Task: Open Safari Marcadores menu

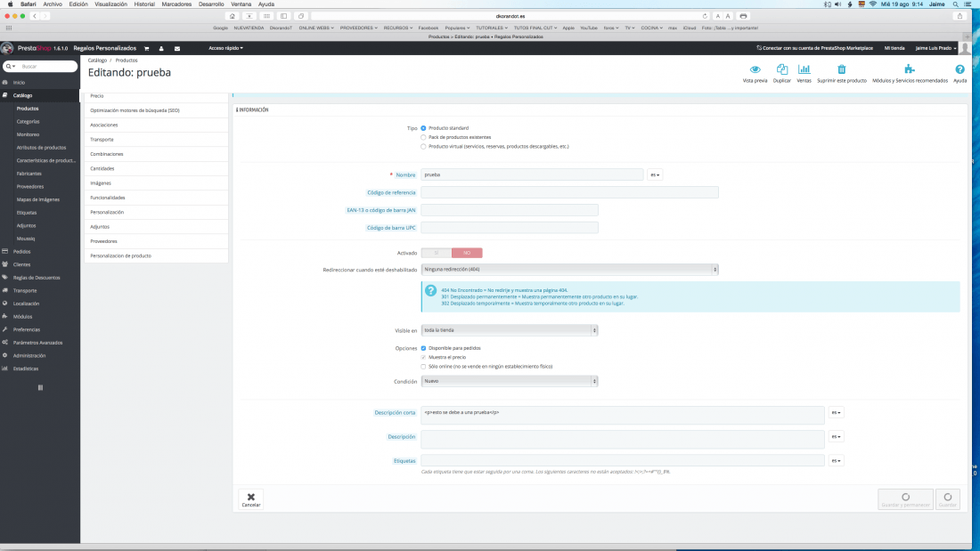Action: (176, 4)
